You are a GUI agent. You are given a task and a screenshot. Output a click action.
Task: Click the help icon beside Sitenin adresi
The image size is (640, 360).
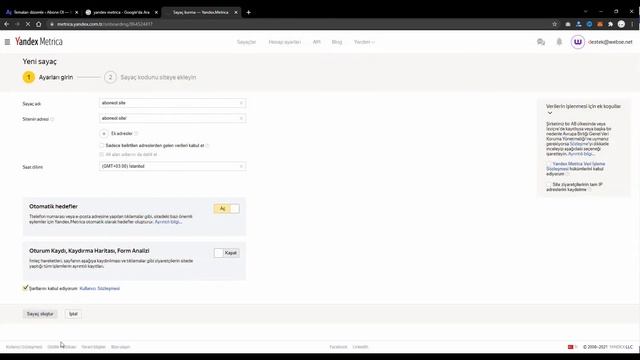click(52, 119)
